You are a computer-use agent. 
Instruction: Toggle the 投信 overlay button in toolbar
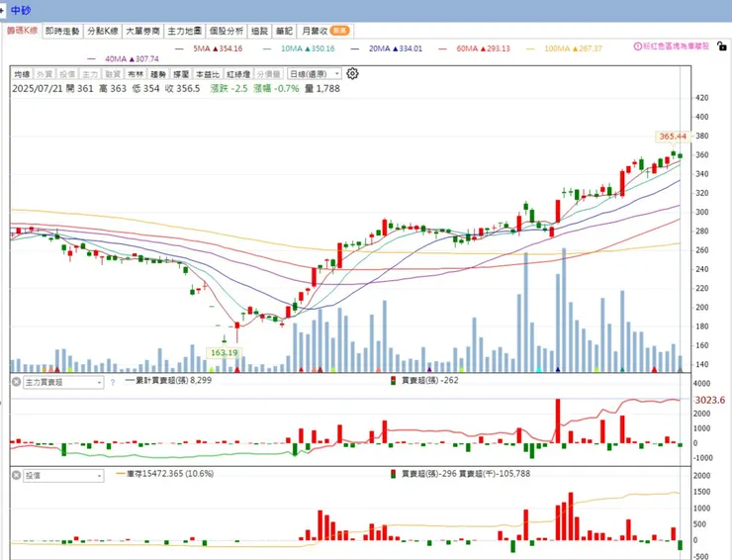tap(66, 74)
